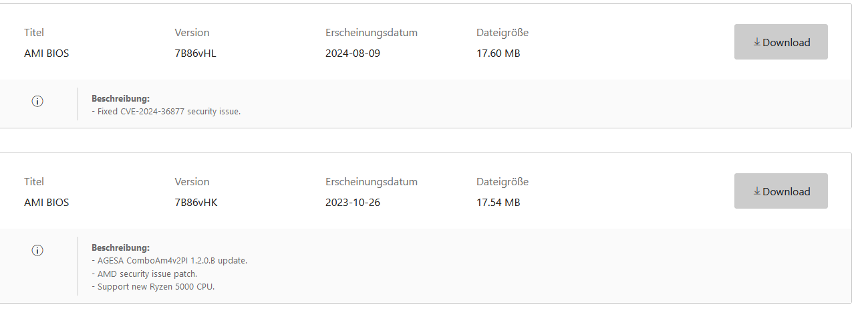This screenshot has width=868, height=315.
Task: Click the release date 2024-08-09
Action: [352, 54]
